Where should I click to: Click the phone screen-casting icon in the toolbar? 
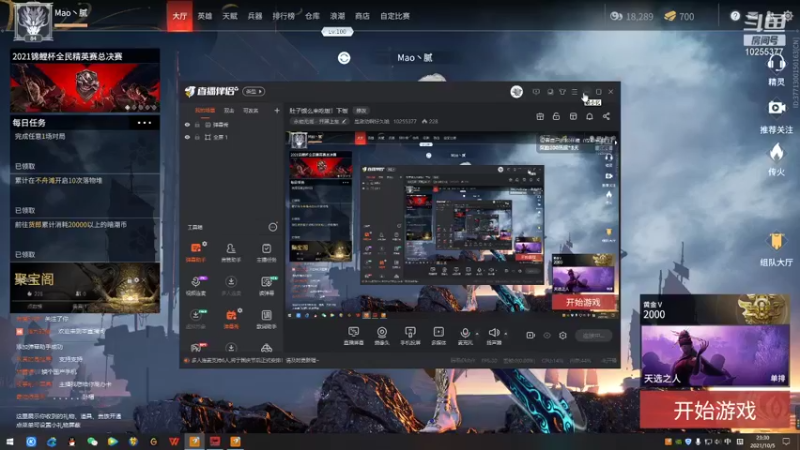tap(410, 335)
